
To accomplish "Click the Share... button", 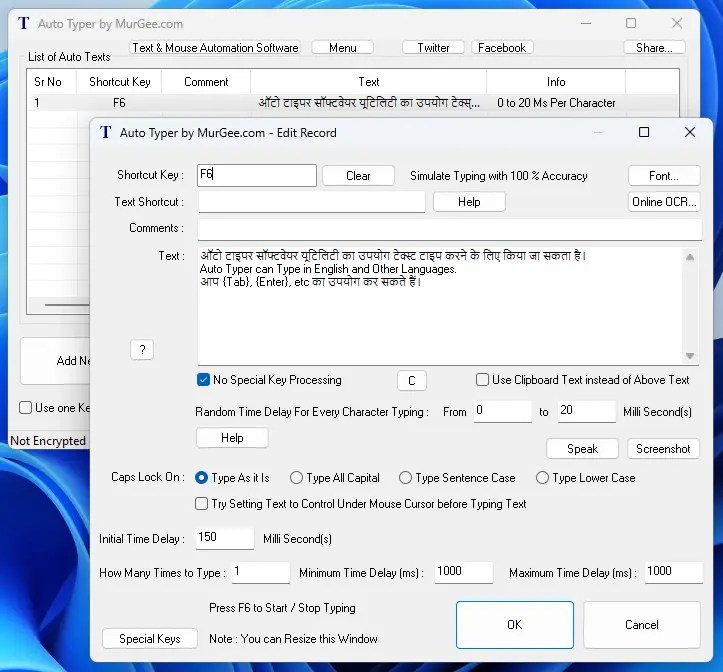I will coord(654,48).
